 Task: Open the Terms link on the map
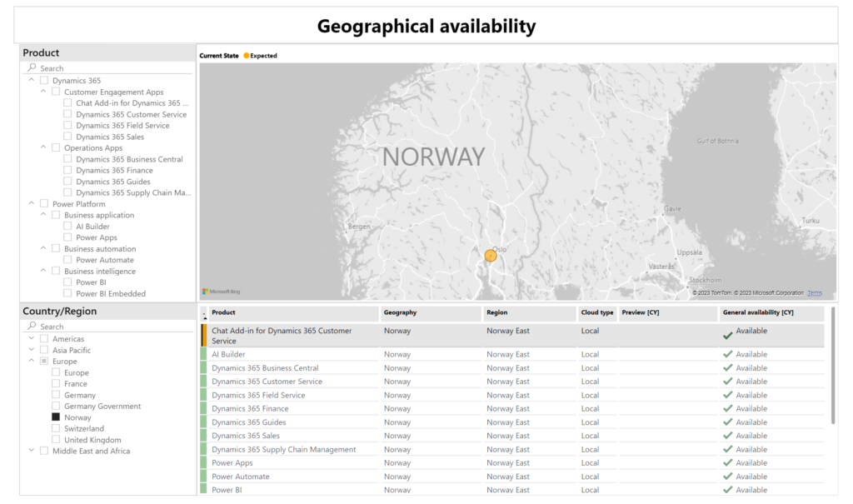[x=815, y=293]
